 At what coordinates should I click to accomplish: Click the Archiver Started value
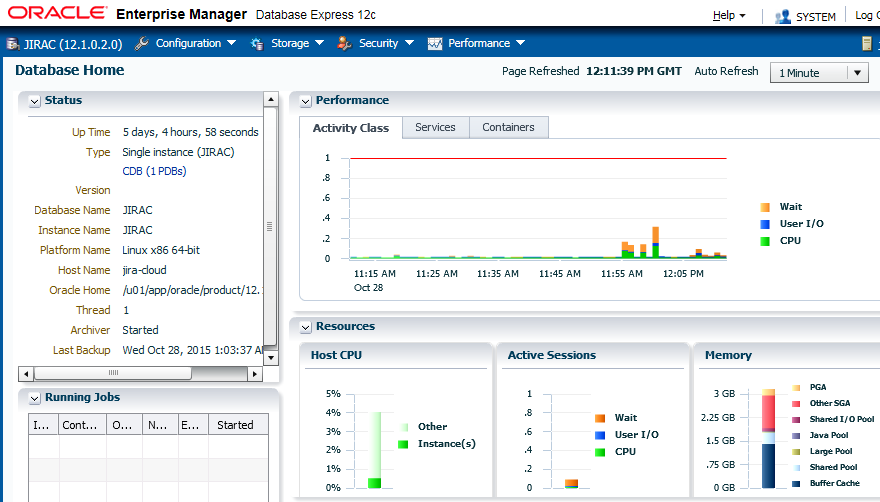tap(140, 330)
